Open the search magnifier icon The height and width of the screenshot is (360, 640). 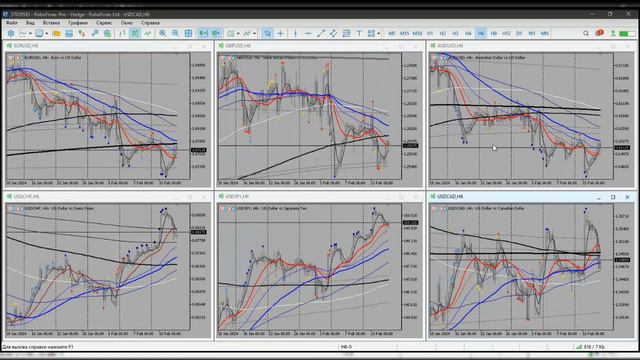(586, 33)
